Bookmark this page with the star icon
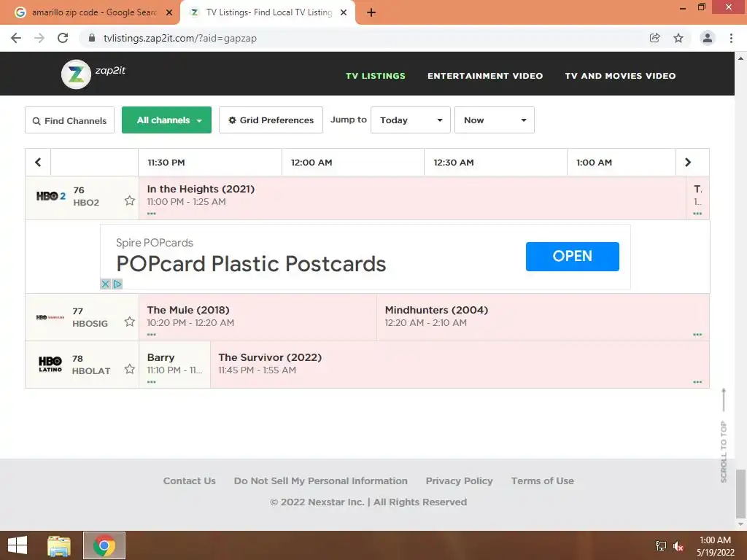The height and width of the screenshot is (560, 747). tap(678, 38)
